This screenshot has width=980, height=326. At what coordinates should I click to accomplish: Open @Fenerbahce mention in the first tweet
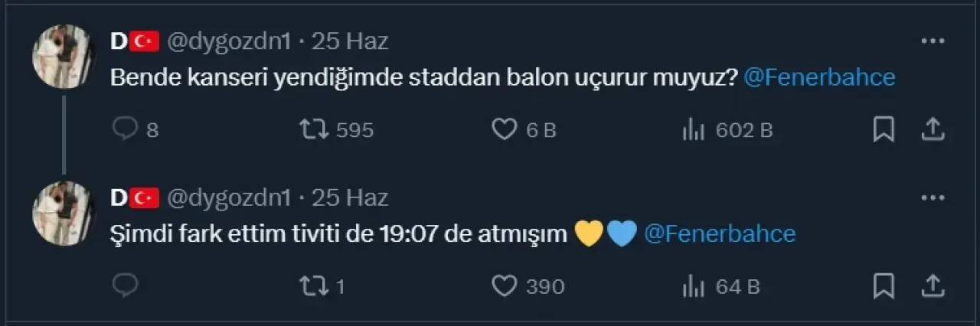819,79
